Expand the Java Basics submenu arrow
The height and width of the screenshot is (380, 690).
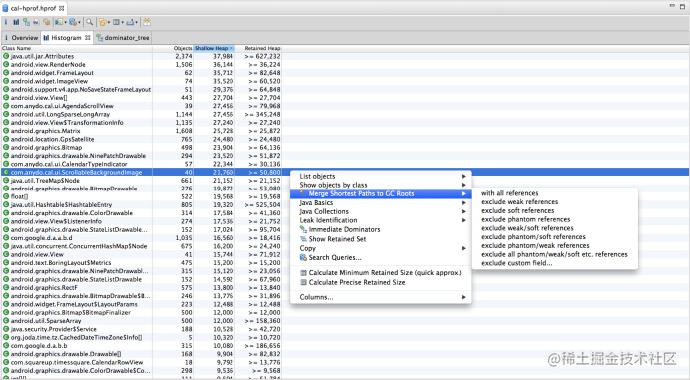[463, 203]
